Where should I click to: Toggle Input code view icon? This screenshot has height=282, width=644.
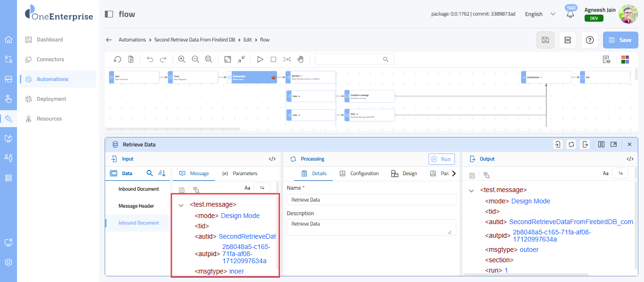(272, 159)
